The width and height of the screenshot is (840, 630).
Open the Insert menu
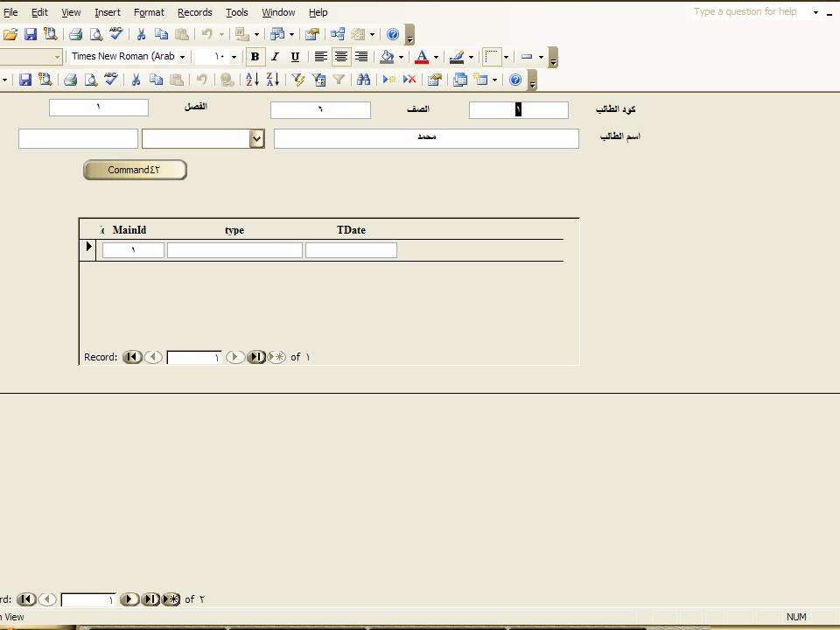pos(108,12)
